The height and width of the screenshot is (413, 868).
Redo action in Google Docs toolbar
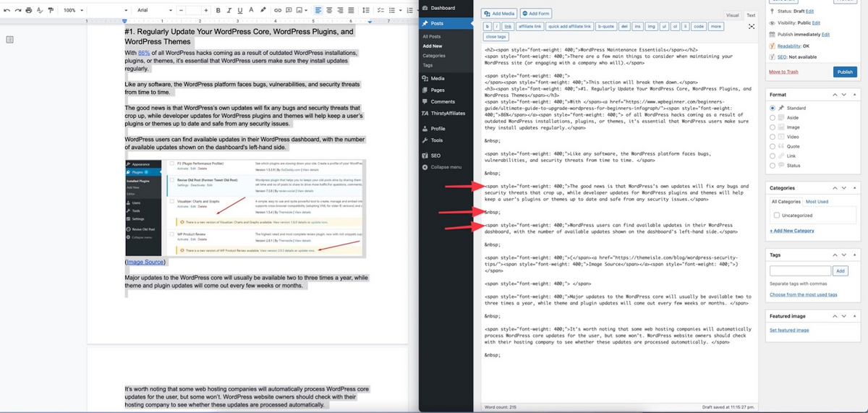coord(17,10)
